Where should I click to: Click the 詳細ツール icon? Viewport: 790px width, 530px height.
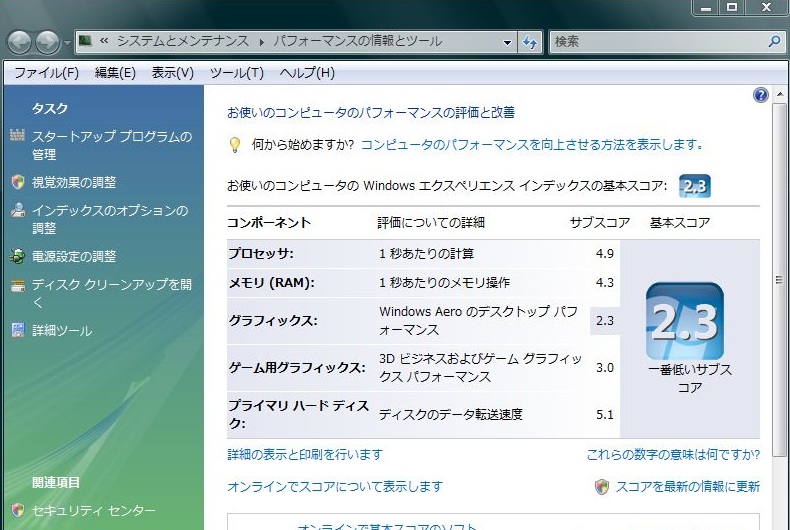(18, 330)
